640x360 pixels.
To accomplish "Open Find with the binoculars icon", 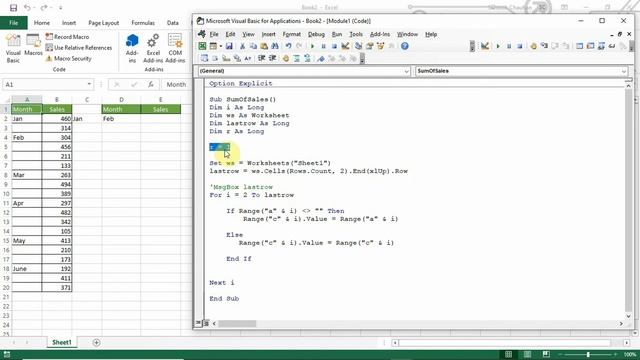I will coord(275,46).
